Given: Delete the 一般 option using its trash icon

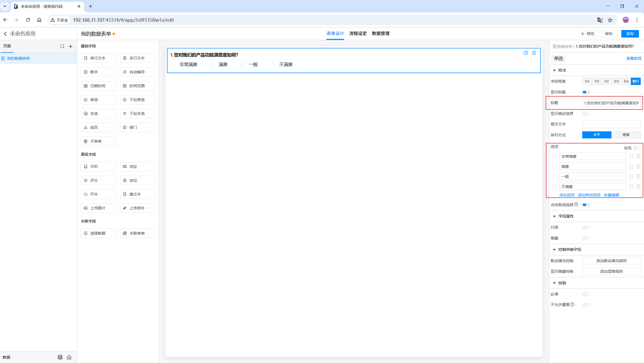Looking at the screenshot, I should click(638, 176).
